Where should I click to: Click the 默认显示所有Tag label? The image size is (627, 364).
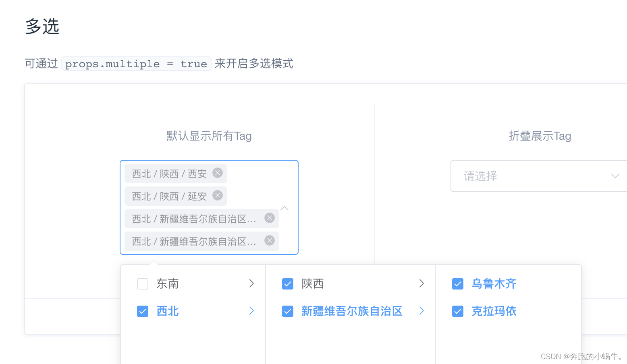[x=209, y=136]
